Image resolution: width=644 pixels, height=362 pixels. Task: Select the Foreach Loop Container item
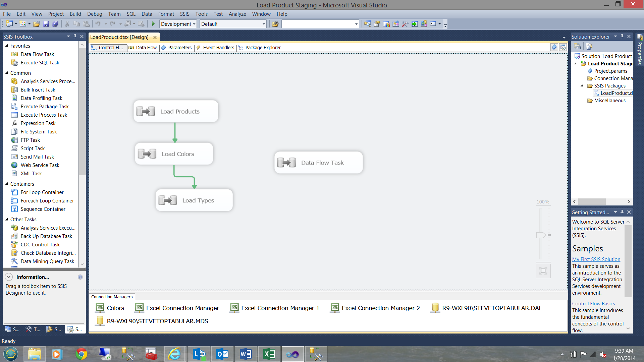[x=47, y=201]
